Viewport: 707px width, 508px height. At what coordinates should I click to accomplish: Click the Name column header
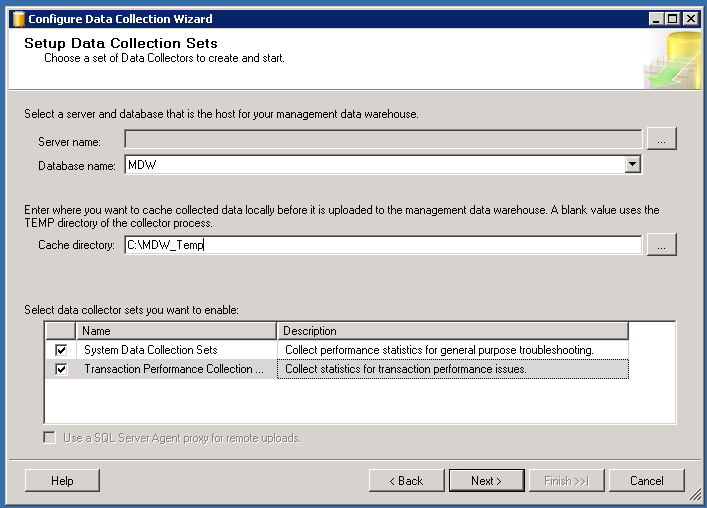pos(176,331)
